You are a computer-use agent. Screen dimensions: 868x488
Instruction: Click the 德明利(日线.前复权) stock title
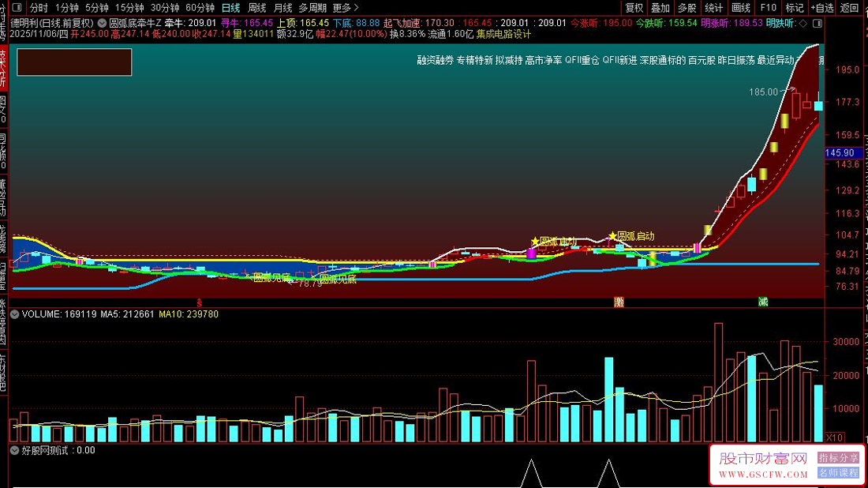point(53,23)
